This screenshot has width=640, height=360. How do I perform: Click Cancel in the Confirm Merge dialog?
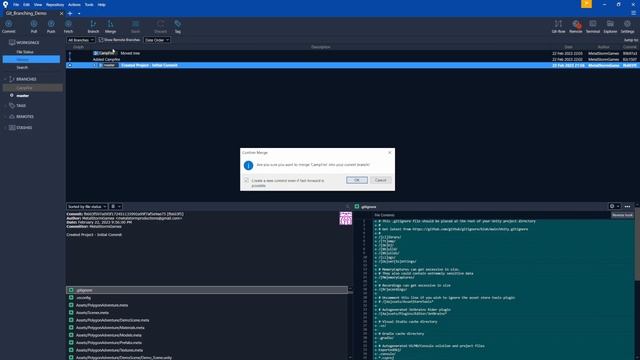(x=380, y=180)
